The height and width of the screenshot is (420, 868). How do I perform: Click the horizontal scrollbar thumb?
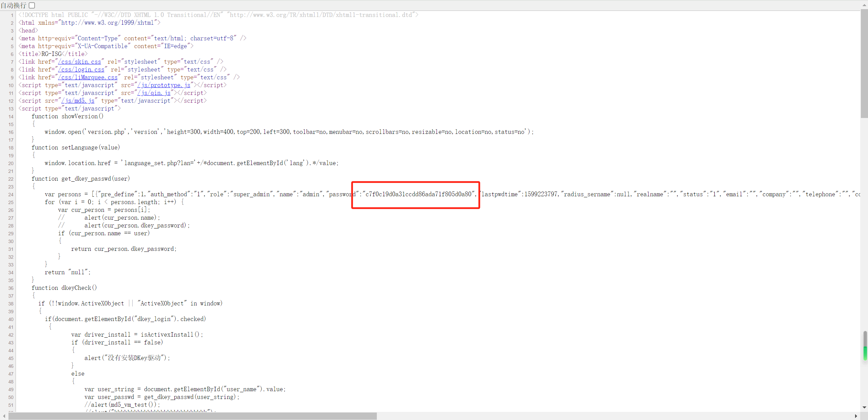click(192, 416)
